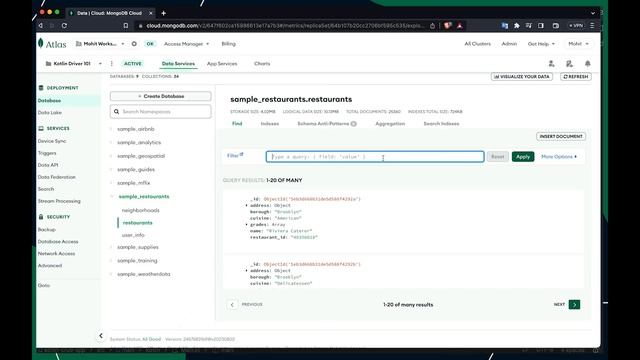This screenshot has width=640, height=360.
Task: Go to next results page arrow
Action: (574, 304)
